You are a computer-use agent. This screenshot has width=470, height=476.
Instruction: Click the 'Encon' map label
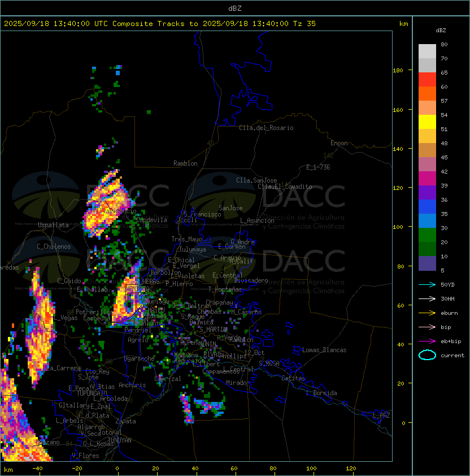pos(339,143)
